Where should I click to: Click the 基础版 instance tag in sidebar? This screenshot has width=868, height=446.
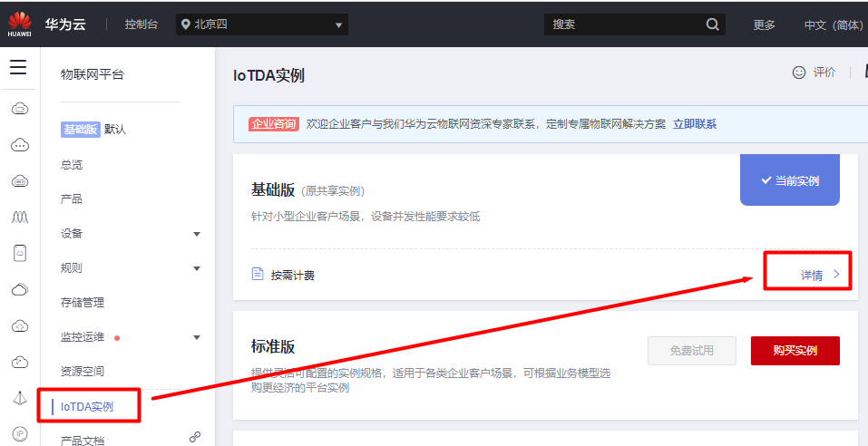click(x=80, y=130)
